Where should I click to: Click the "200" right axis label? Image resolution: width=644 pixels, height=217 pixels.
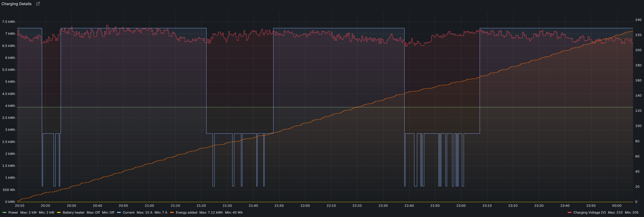[638, 50]
